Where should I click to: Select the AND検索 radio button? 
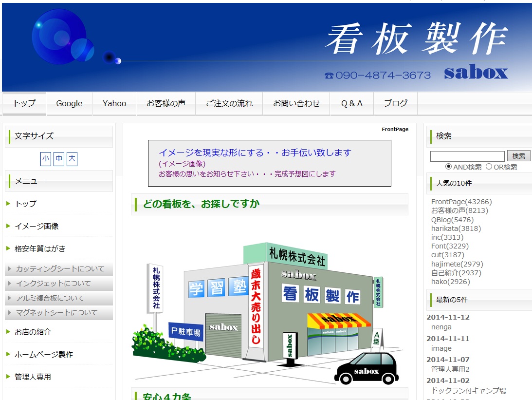click(449, 167)
